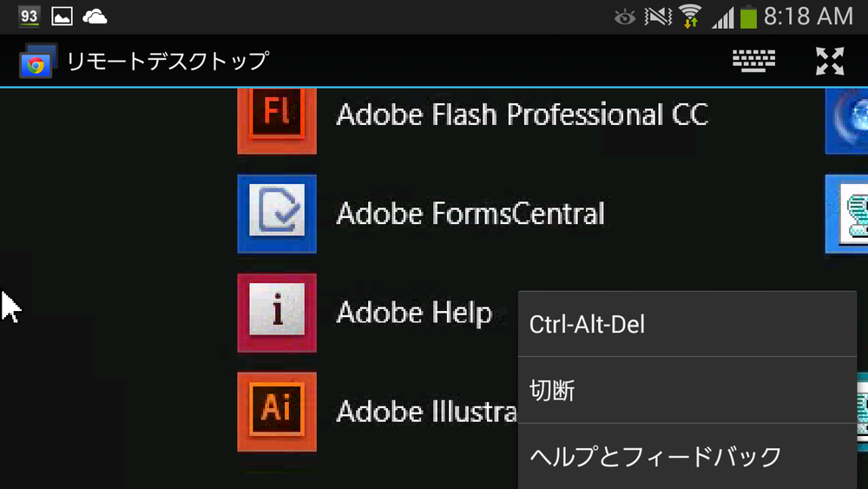This screenshot has height=489, width=868.
Task: Click the Adobe FormsCentral tile icon
Action: (276, 214)
